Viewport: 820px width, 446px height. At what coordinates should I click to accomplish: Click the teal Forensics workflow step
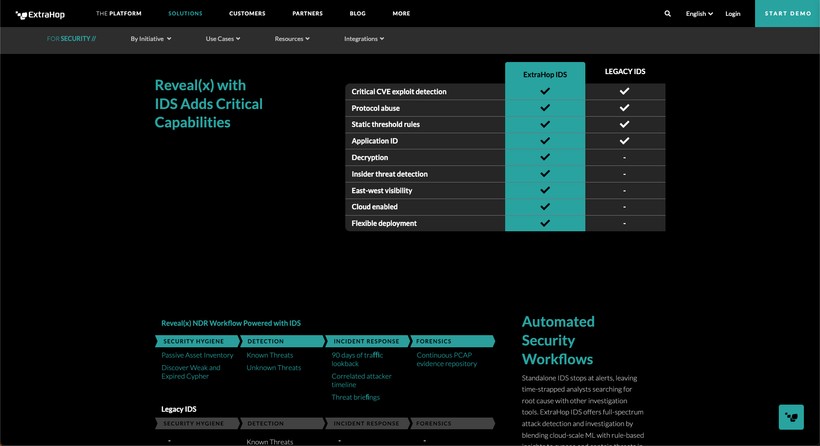click(x=452, y=341)
